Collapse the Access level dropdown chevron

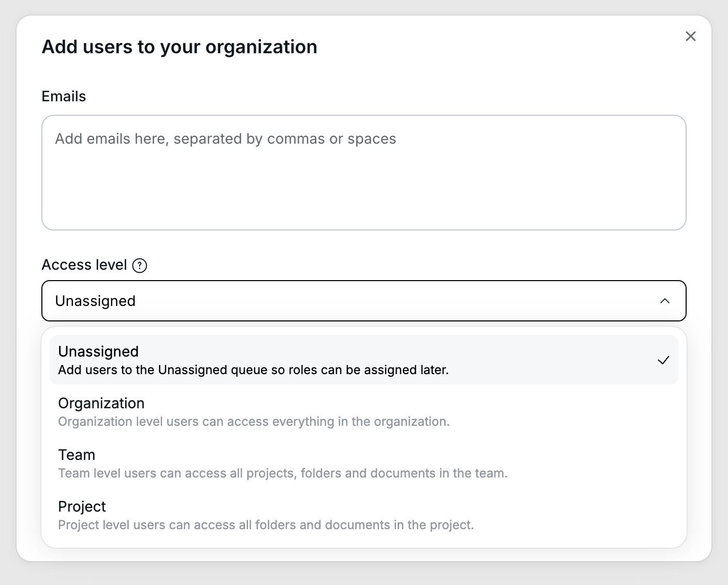click(x=665, y=301)
